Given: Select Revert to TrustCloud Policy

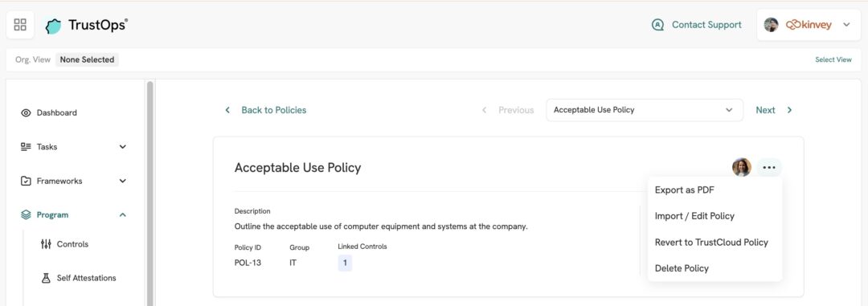Looking at the screenshot, I should coord(711,243).
